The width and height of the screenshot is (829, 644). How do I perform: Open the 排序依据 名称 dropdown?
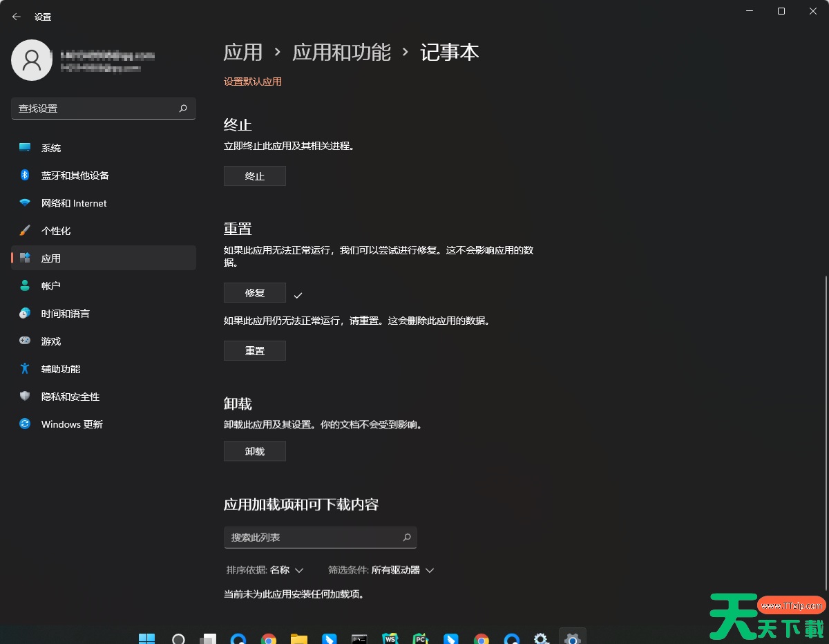tap(265, 570)
